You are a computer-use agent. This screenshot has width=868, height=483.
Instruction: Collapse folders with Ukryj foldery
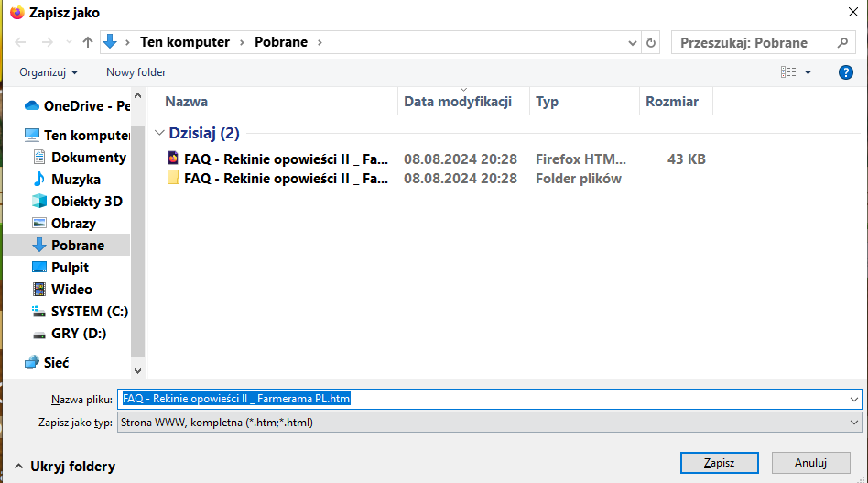[65, 467]
